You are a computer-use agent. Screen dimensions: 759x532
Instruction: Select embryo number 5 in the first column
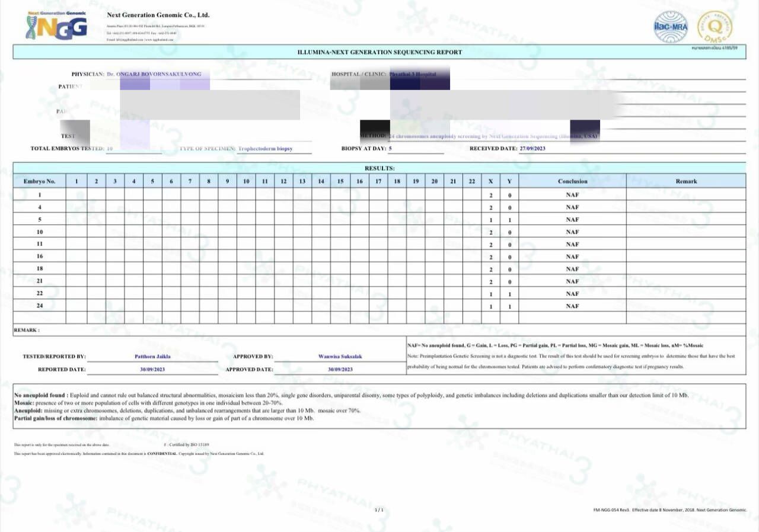click(40, 220)
